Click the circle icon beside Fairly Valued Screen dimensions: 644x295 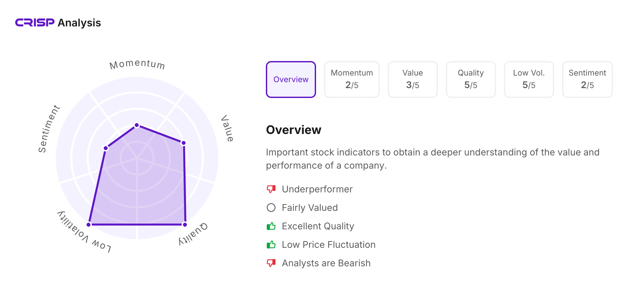(271, 208)
